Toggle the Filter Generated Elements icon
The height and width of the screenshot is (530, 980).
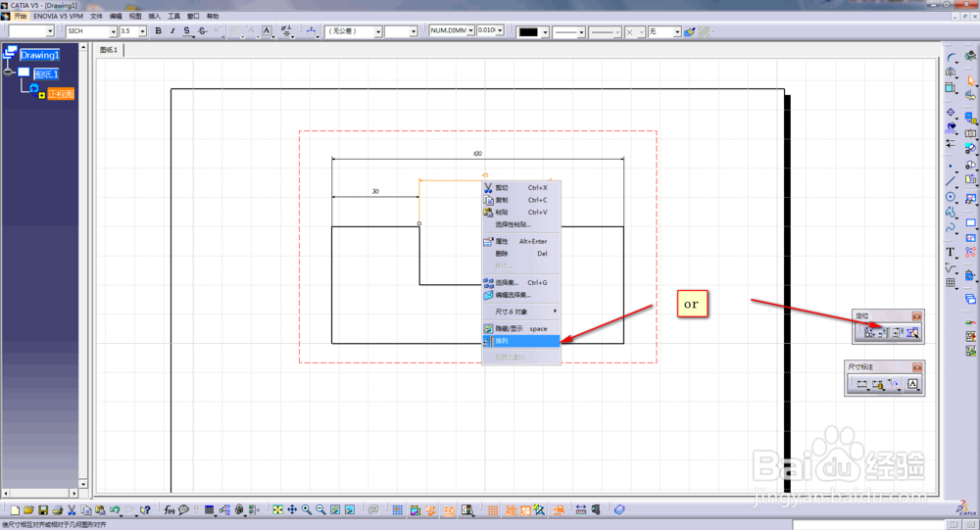coord(539,510)
